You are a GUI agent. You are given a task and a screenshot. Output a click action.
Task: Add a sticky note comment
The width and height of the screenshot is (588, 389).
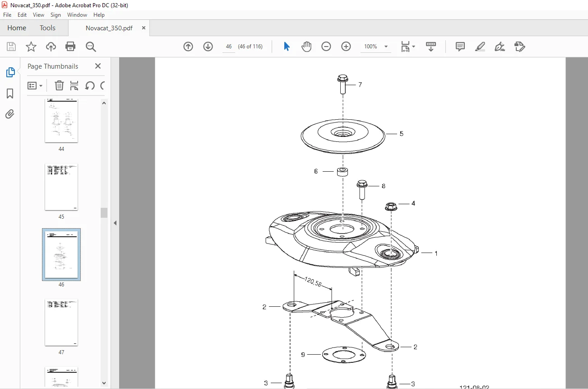pos(460,47)
